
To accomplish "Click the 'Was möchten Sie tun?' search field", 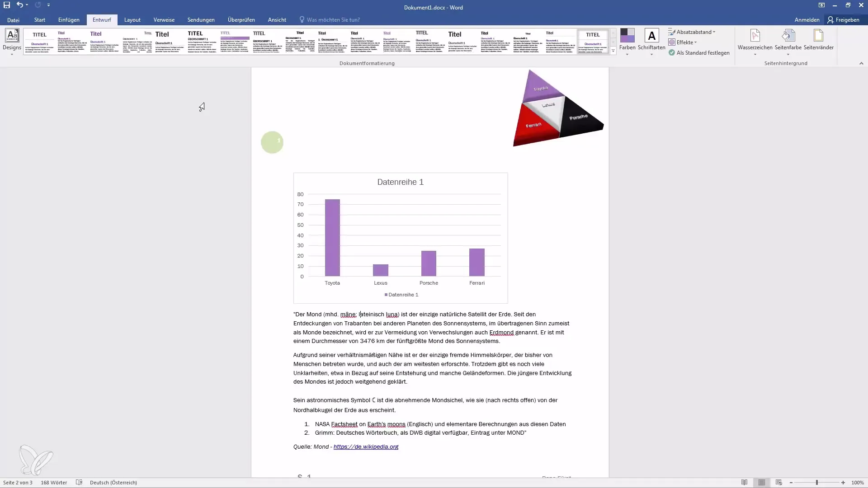I will coord(330,20).
